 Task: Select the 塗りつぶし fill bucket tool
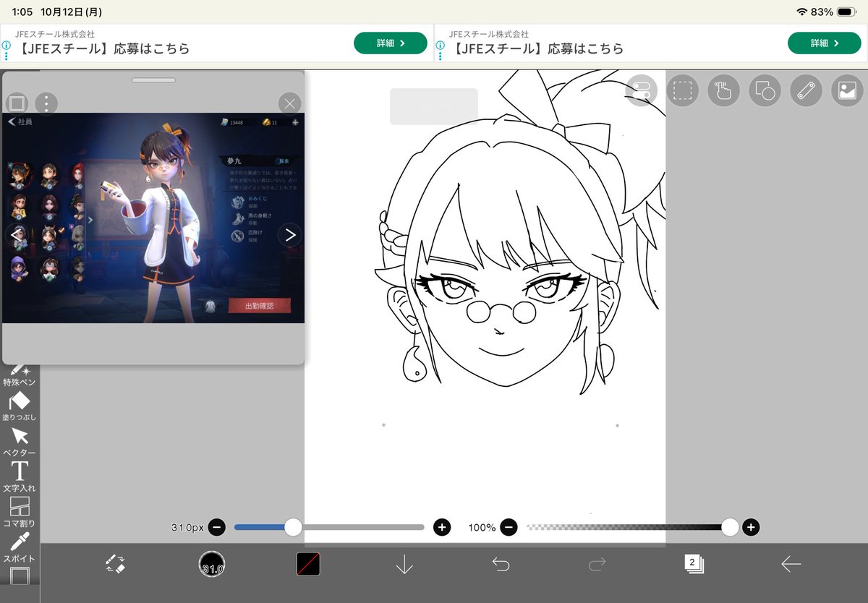20,407
